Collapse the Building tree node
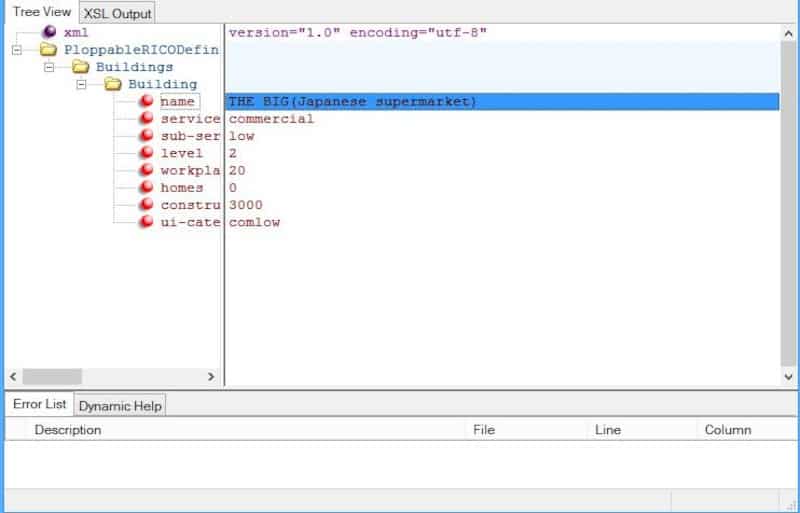The height and width of the screenshot is (513, 800). pos(82,84)
